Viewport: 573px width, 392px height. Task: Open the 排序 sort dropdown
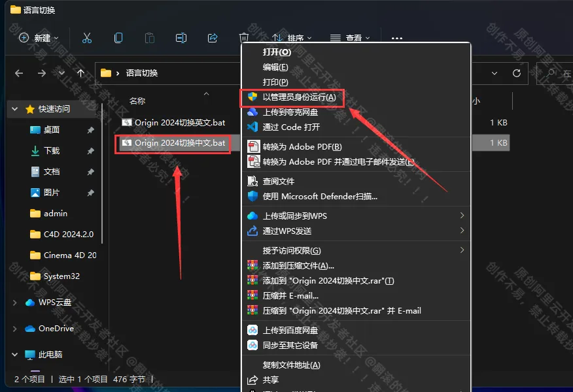point(292,38)
